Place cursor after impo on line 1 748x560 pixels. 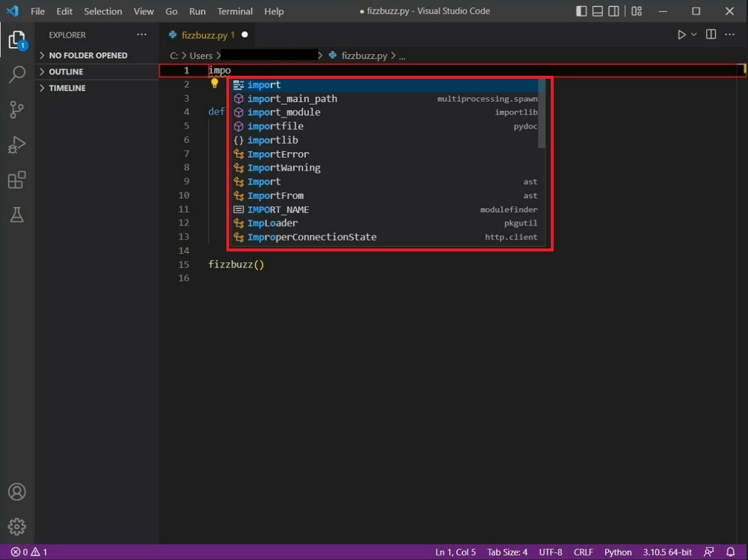(x=232, y=71)
